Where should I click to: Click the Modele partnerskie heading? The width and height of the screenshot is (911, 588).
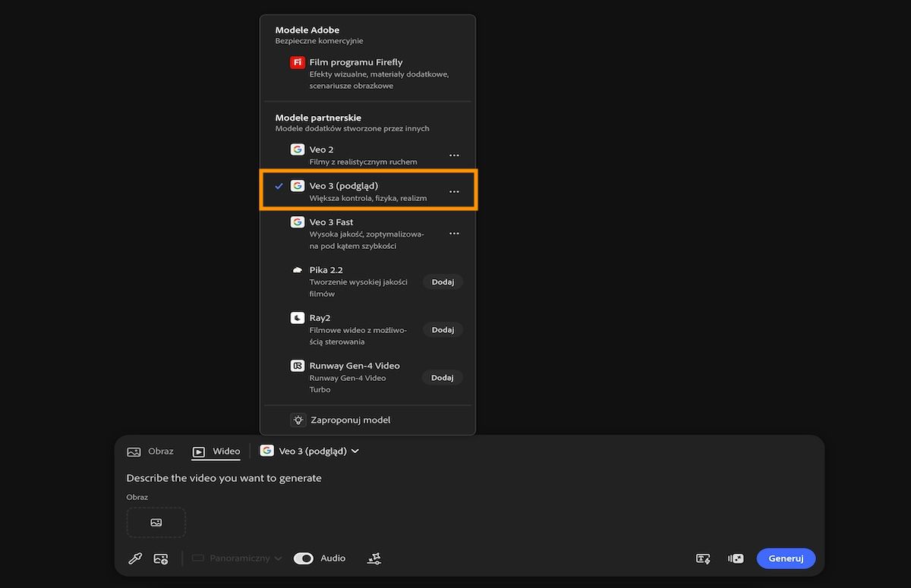click(318, 118)
